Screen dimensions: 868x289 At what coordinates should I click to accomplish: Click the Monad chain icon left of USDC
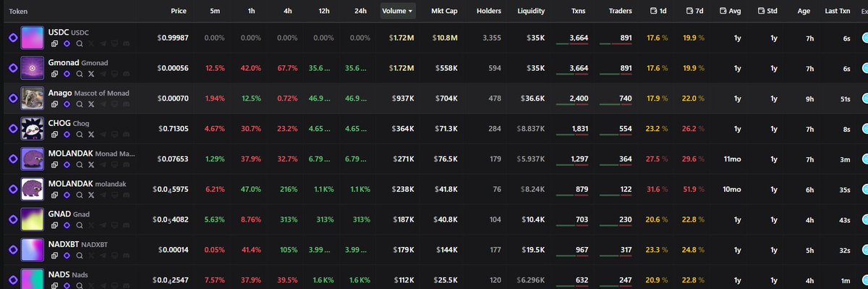coord(12,37)
